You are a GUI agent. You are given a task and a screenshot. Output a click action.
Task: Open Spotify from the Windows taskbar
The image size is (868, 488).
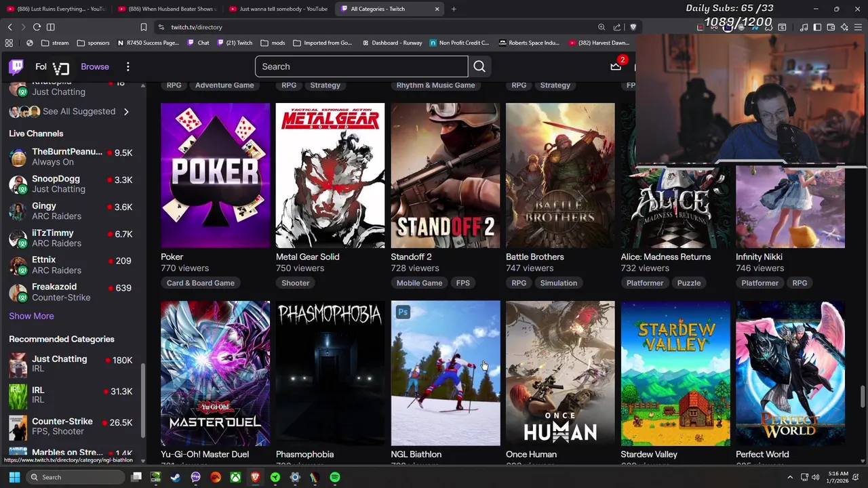335,477
